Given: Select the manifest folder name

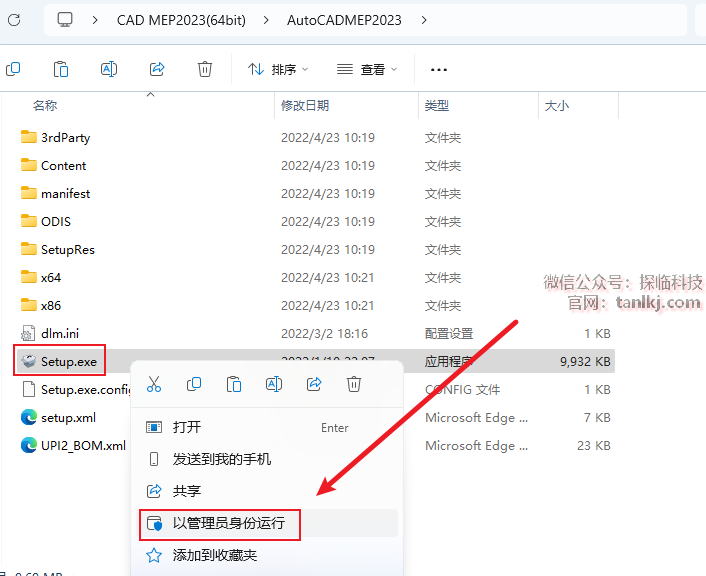Looking at the screenshot, I should pyautogui.click(x=65, y=193).
